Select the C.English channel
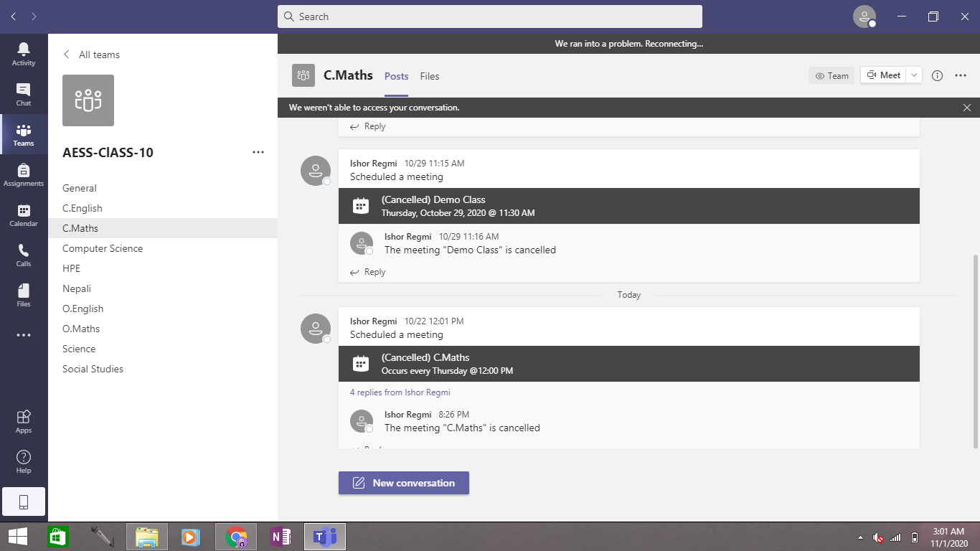This screenshot has height=551, width=980. coord(163,208)
